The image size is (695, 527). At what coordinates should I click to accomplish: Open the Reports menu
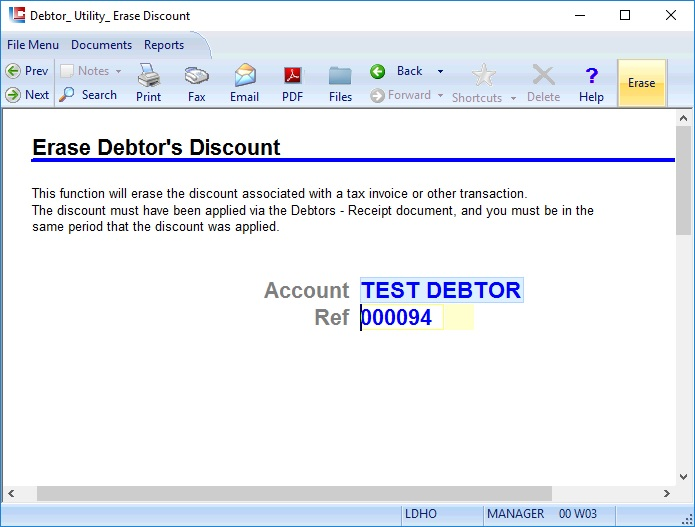coord(164,45)
